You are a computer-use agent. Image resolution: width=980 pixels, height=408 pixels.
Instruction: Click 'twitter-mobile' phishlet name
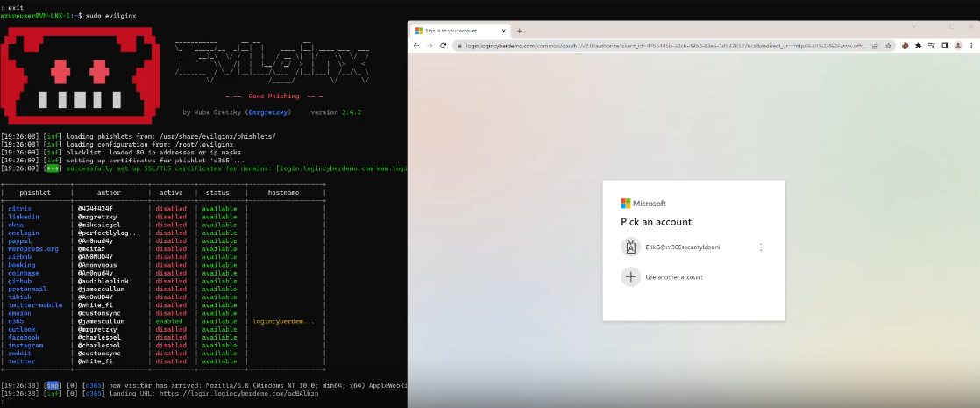click(36, 304)
